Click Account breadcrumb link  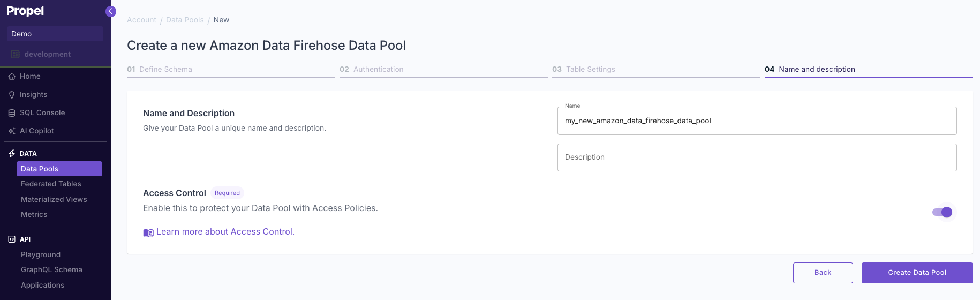click(141, 20)
